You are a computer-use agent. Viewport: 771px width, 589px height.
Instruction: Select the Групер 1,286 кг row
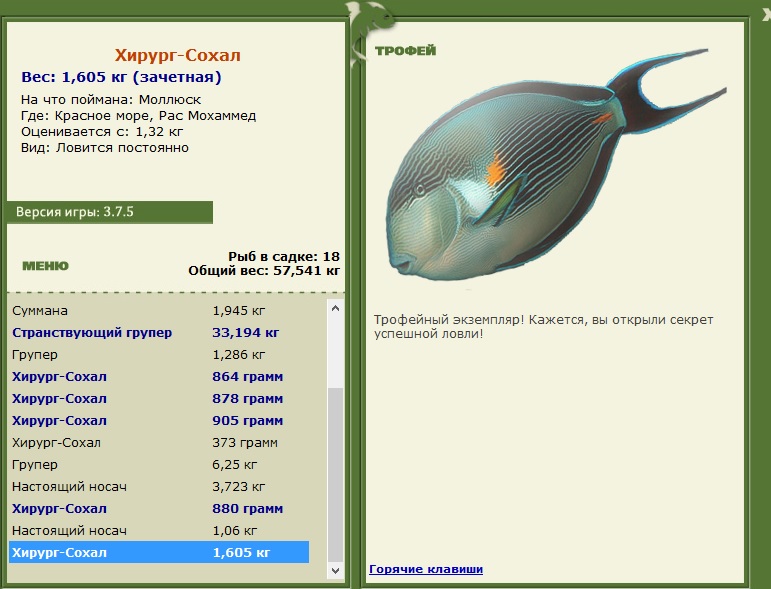coord(159,354)
